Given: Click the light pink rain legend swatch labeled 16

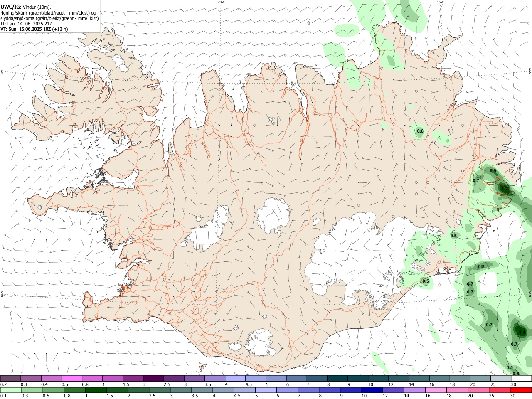Looking at the screenshot, I should [x=436, y=390].
